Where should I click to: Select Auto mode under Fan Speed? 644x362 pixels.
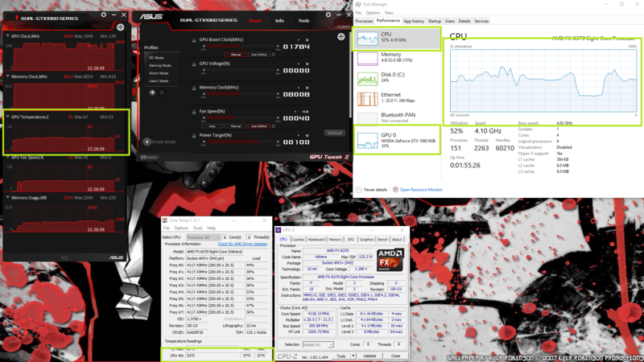coord(213,126)
